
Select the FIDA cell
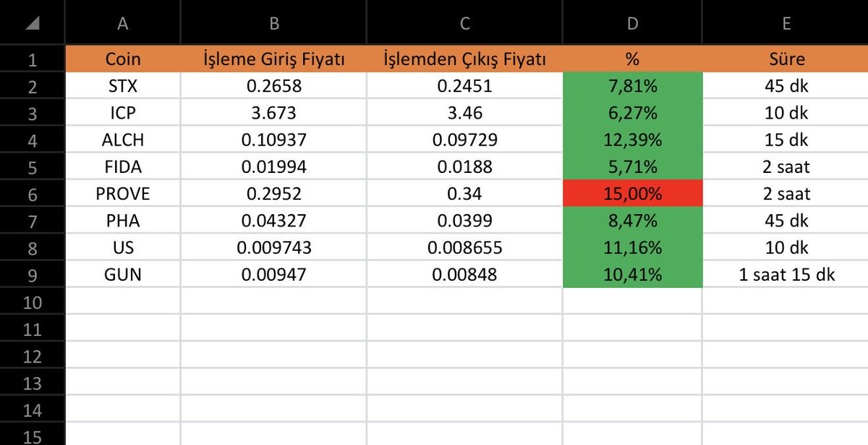tap(123, 166)
